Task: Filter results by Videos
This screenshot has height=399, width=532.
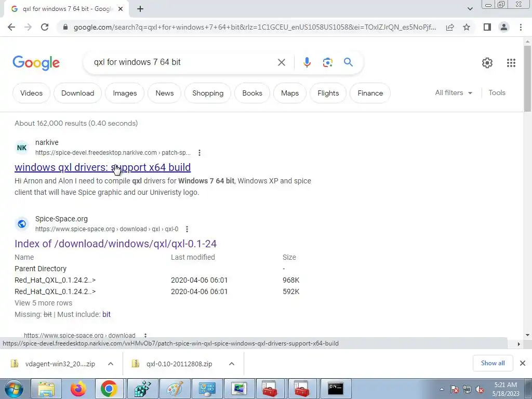Action: point(31,93)
